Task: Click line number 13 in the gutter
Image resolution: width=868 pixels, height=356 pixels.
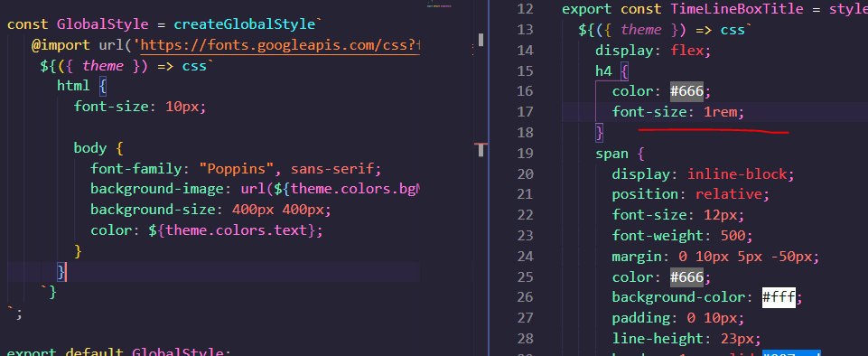Action: pyautogui.click(x=525, y=29)
